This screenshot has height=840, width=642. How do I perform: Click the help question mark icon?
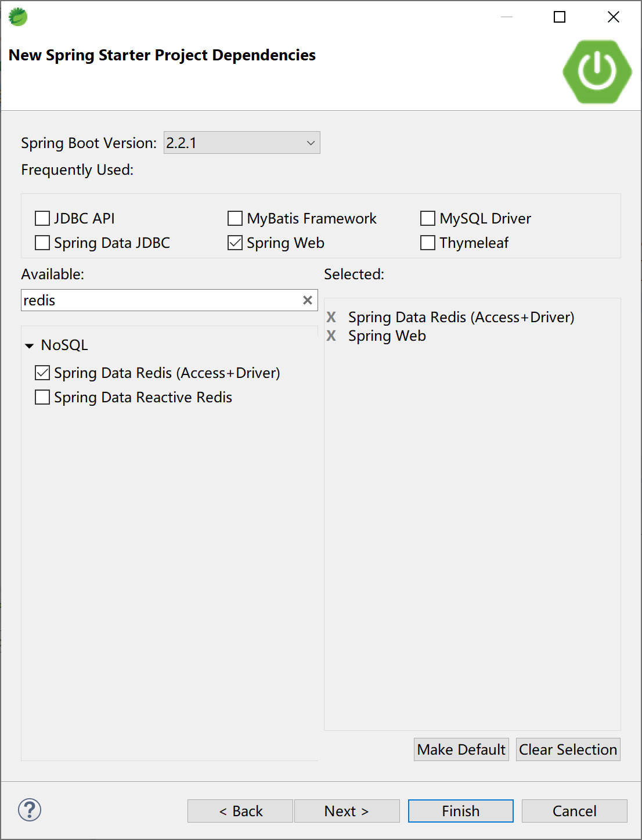30,810
